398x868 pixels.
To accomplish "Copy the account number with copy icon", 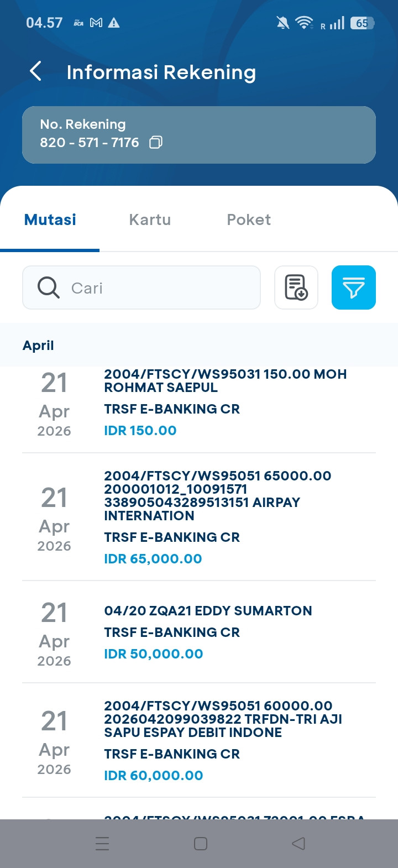I will pyautogui.click(x=156, y=143).
